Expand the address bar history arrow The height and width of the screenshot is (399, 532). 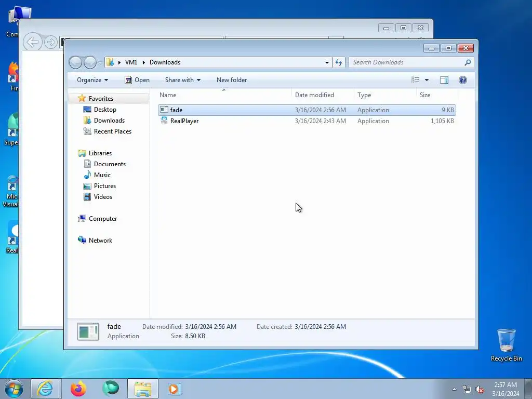tap(327, 62)
